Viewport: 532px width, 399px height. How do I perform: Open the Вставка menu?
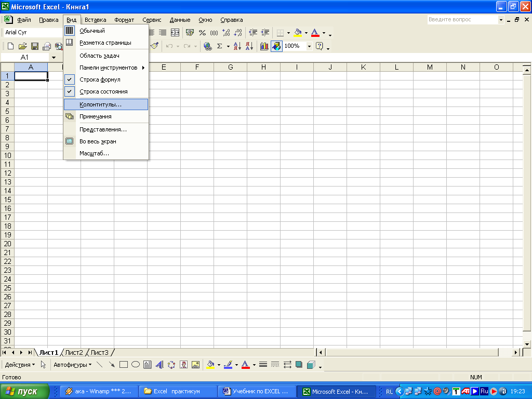coord(96,20)
